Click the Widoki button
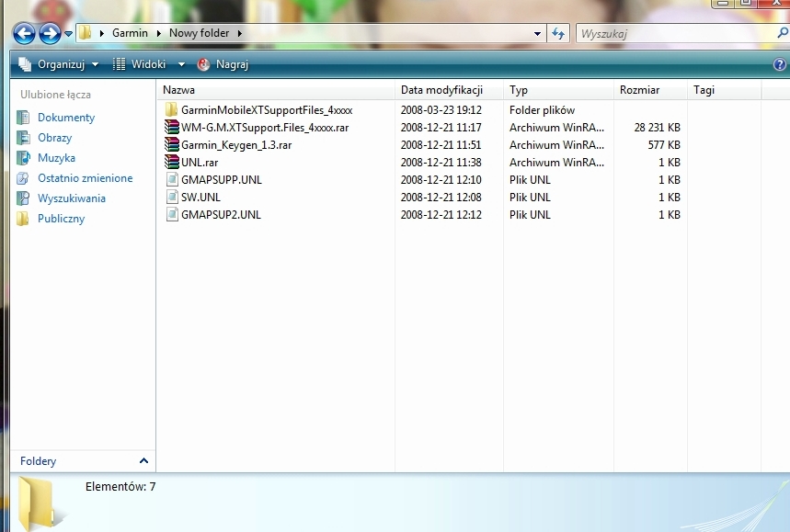This screenshot has height=532, width=790. coord(139,64)
